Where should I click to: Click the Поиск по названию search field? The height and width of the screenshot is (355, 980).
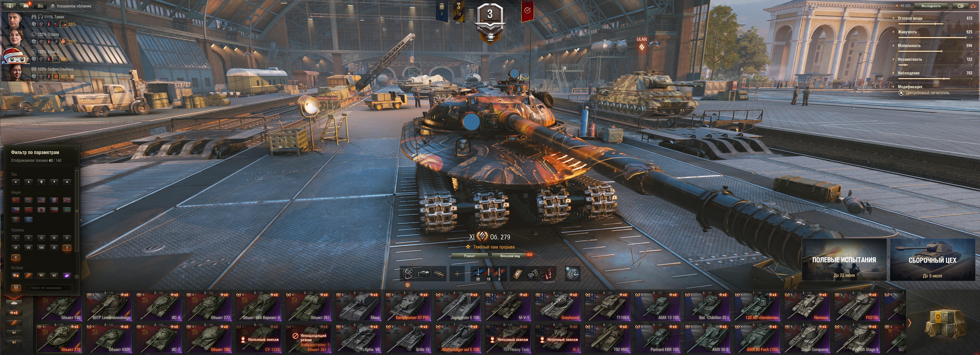[49, 288]
